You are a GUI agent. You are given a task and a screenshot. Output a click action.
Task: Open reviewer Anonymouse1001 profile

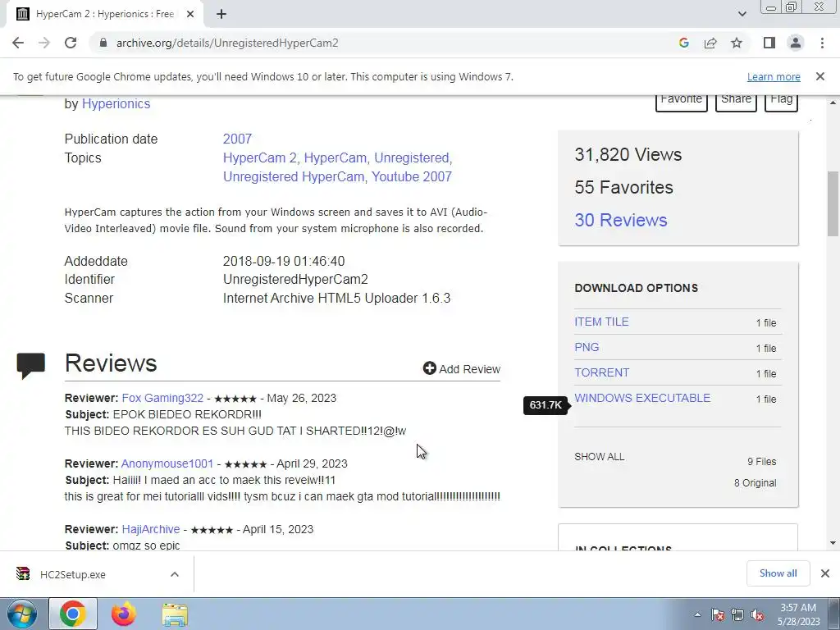(167, 463)
